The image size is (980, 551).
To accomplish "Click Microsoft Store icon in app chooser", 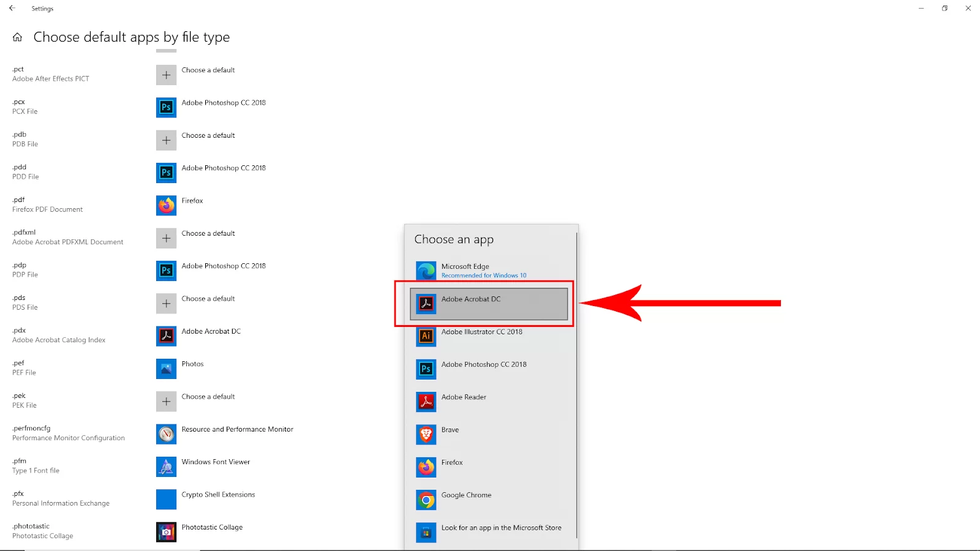I will (426, 533).
